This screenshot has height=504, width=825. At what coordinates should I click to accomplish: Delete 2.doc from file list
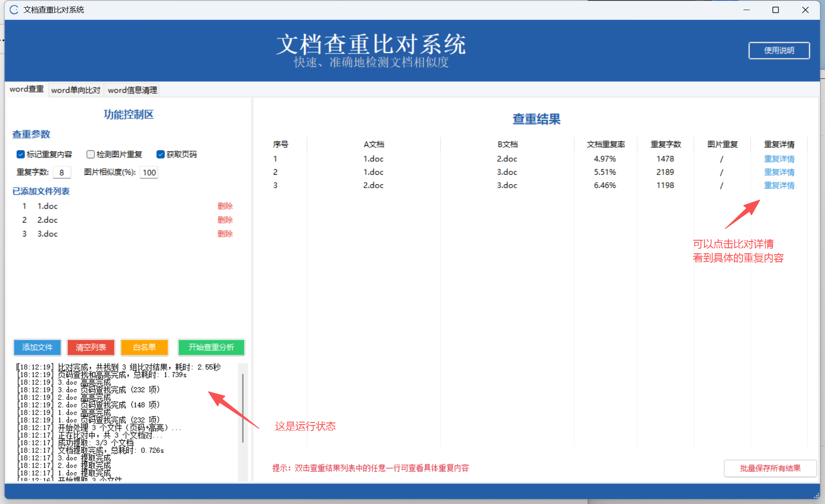pyautogui.click(x=225, y=220)
